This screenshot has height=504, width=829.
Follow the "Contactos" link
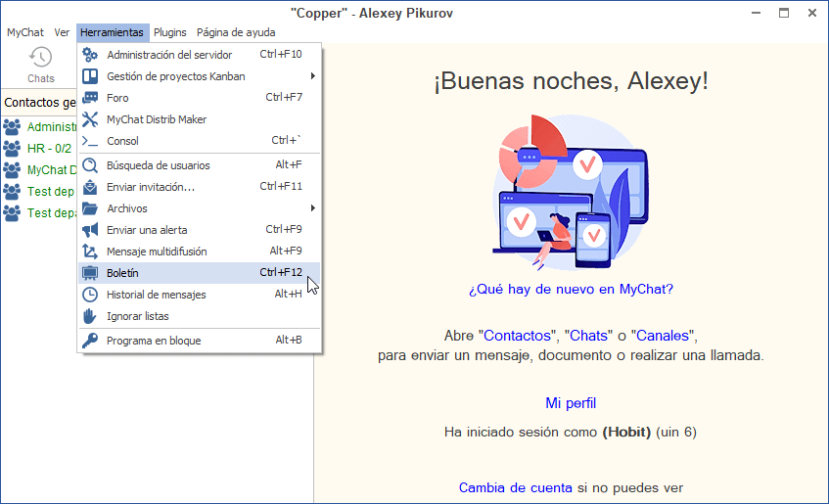tap(518, 336)
